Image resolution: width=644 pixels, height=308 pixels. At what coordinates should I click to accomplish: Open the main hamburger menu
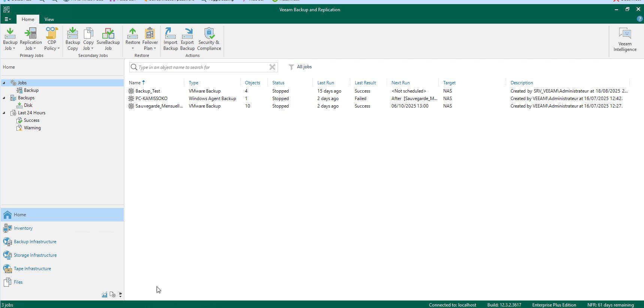(x=7, y=19)
